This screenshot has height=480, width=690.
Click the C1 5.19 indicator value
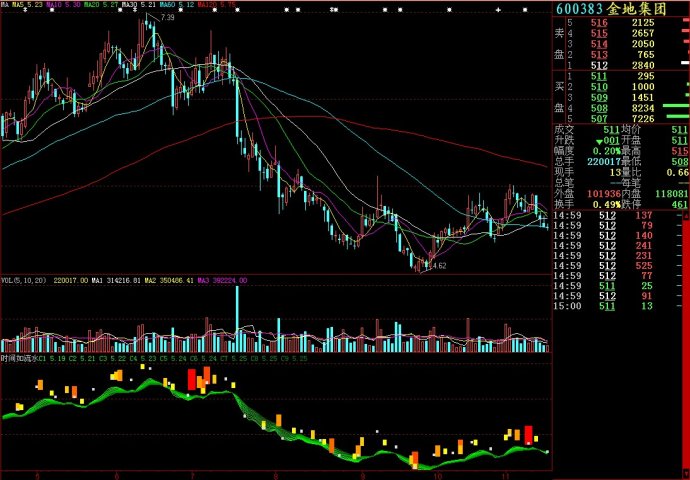[53, 359]
